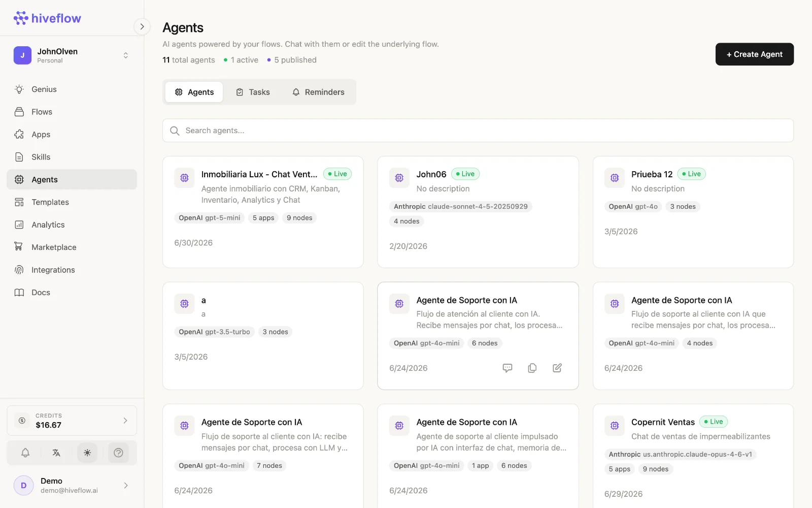The height and width of the screenshot is (508, 812).
Task: Open the Marketplace cart icon
Action: coord(19,247)
